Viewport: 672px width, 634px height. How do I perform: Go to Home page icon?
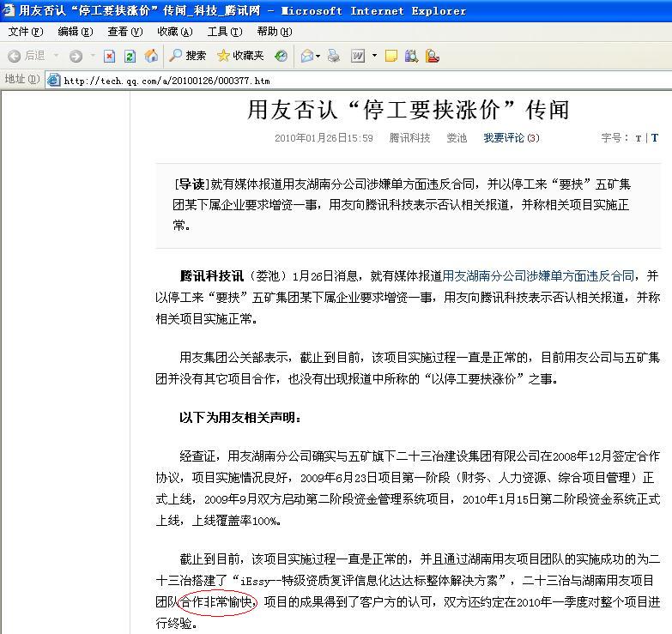point(151,56)
